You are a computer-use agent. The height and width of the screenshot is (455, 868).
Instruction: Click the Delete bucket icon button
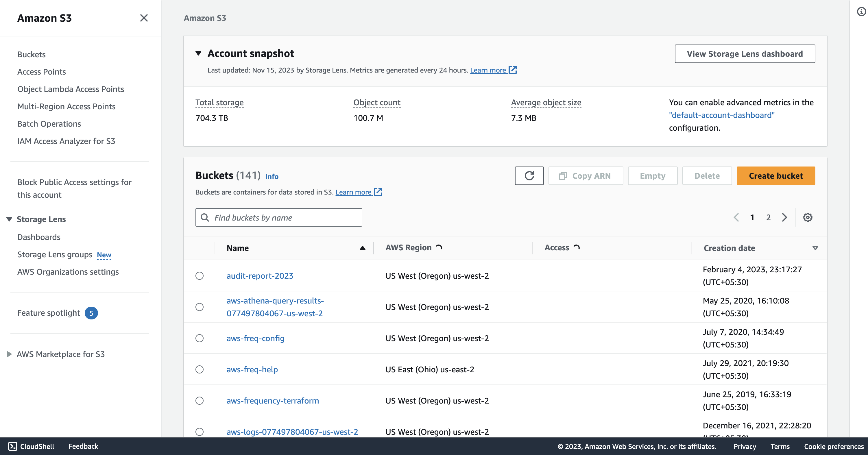[706, 175]
